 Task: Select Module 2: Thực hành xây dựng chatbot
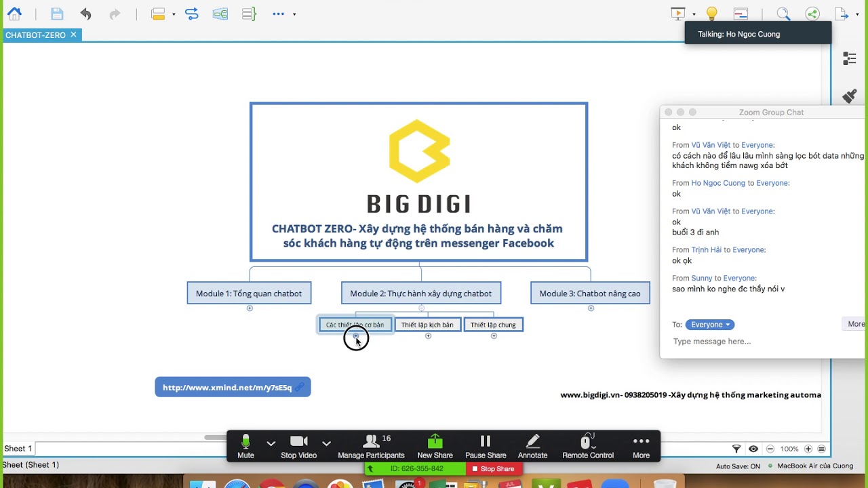[421, 293]
